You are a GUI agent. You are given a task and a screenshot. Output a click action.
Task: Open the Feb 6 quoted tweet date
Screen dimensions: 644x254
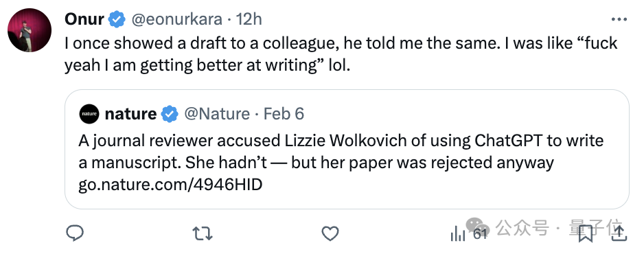[x=284, y=114]
